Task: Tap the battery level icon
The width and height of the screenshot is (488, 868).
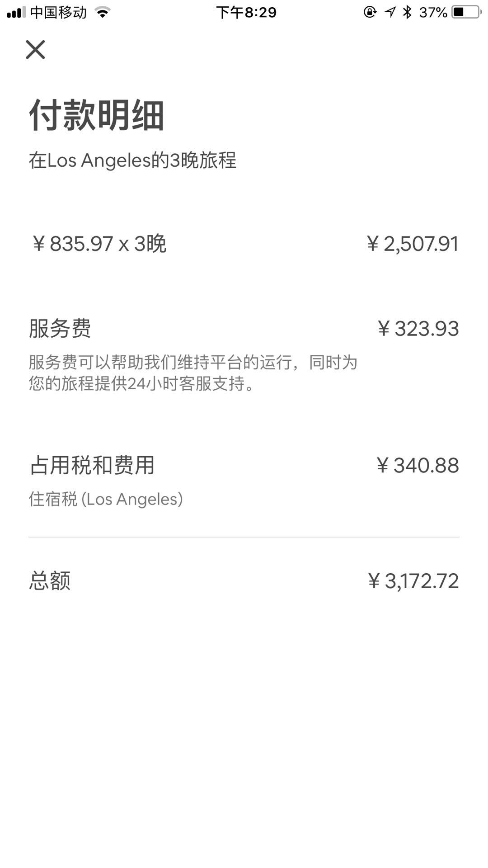Action: click(467, 12)
